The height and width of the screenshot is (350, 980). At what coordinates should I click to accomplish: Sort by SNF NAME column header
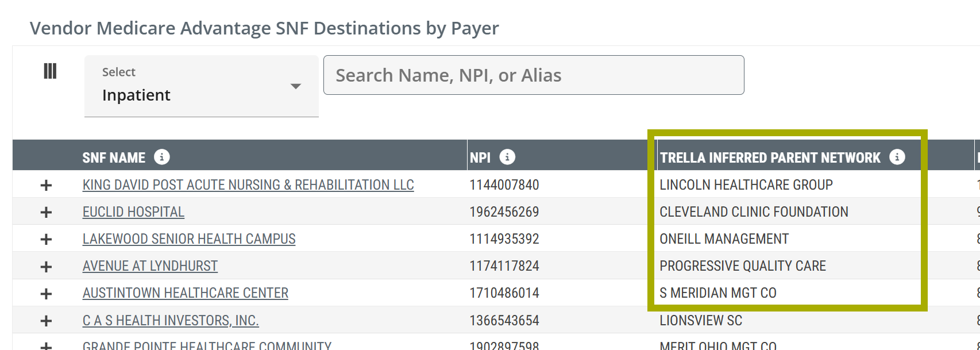tap(114, 157)
